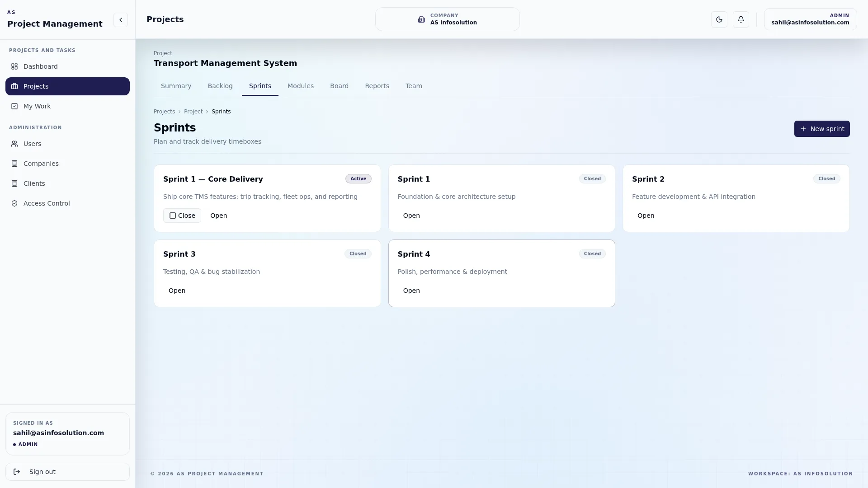
Task: Click 'Testing, QA & bug stabilization' description
Action: point(212,272)
